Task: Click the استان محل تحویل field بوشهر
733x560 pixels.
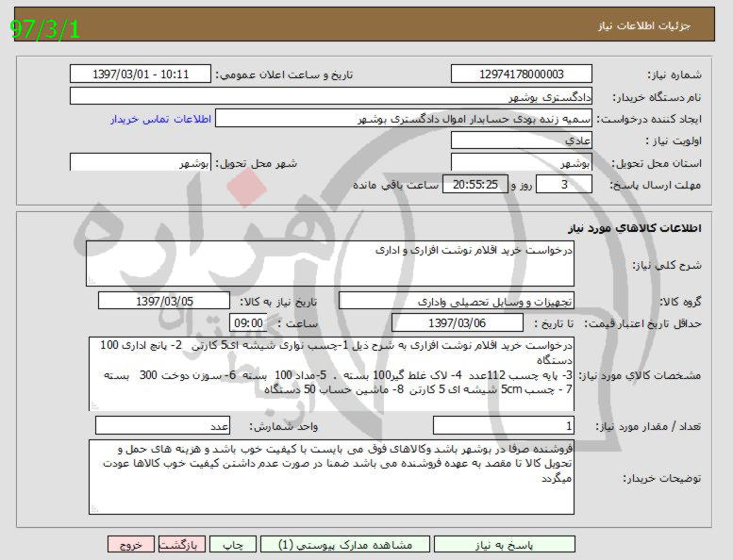Action: point(522,162)
